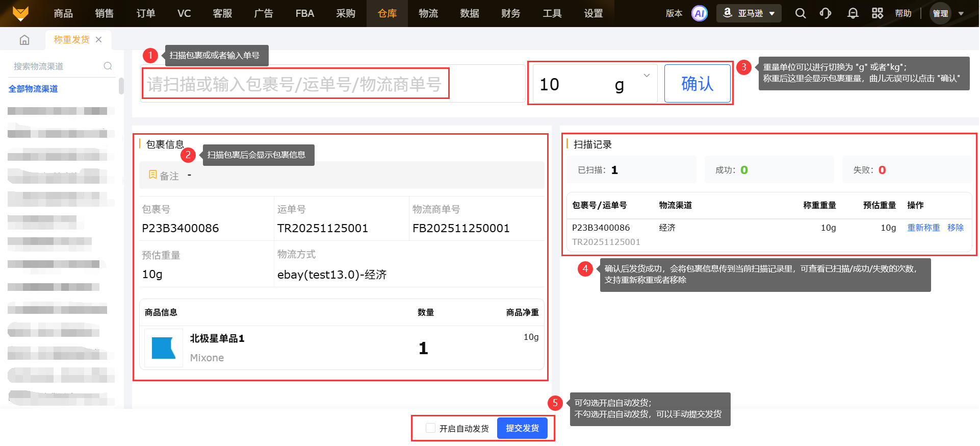Click the fox logo icon
The image size is (980, 446).
[20, 13]
